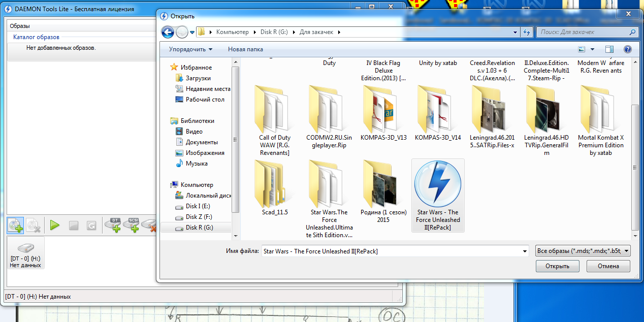The width and height of the screenshot is (644, 322).
Task: Open the 'Упорядочить' menu
Action: click(190, 49)
